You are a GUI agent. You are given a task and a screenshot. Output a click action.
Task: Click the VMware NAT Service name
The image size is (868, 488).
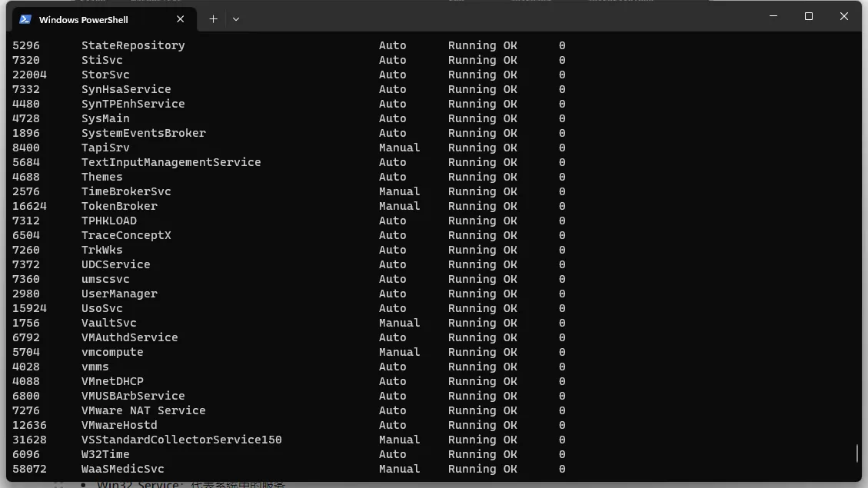tap(143, 410)
